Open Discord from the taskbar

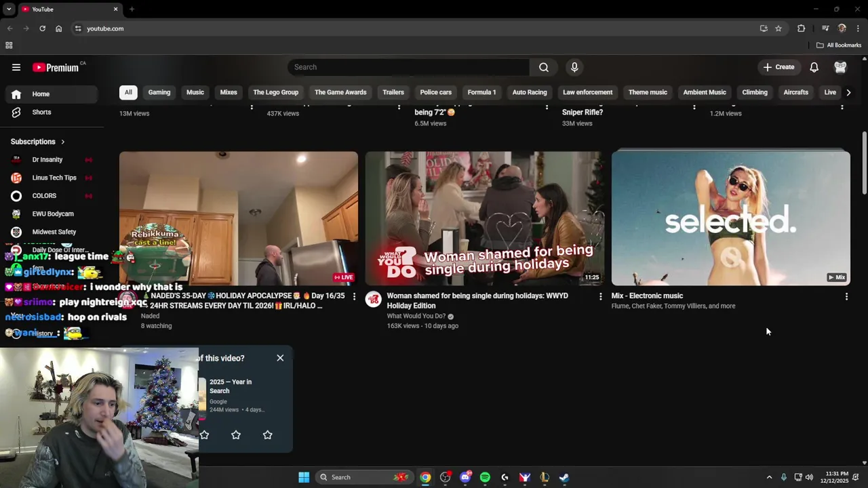click(465, 477)
